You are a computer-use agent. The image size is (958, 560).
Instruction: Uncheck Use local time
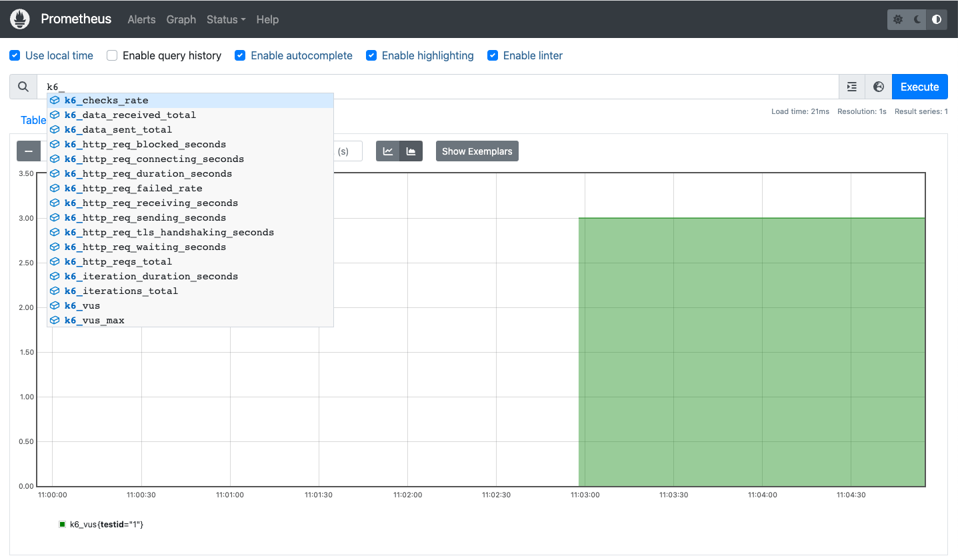pyautogui.click(x=15, y=55)
